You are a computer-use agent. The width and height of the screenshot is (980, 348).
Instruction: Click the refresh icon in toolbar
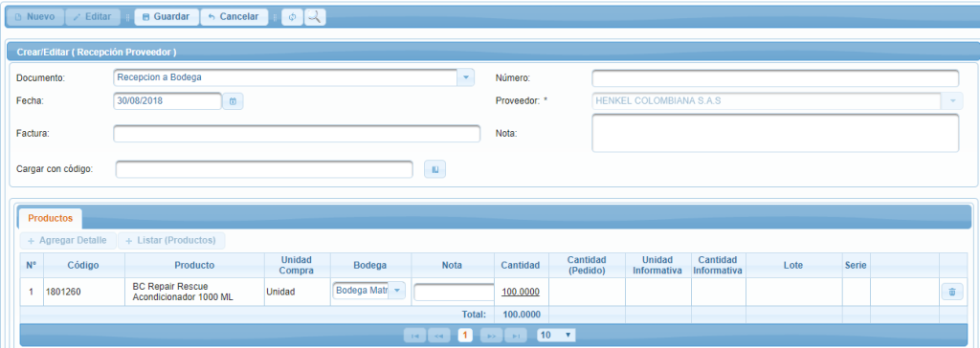click(292, 17)
